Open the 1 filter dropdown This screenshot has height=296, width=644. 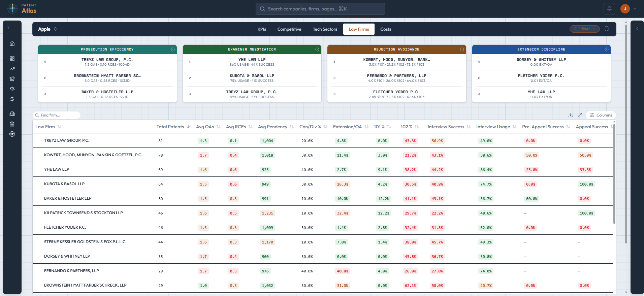[585, 29]
